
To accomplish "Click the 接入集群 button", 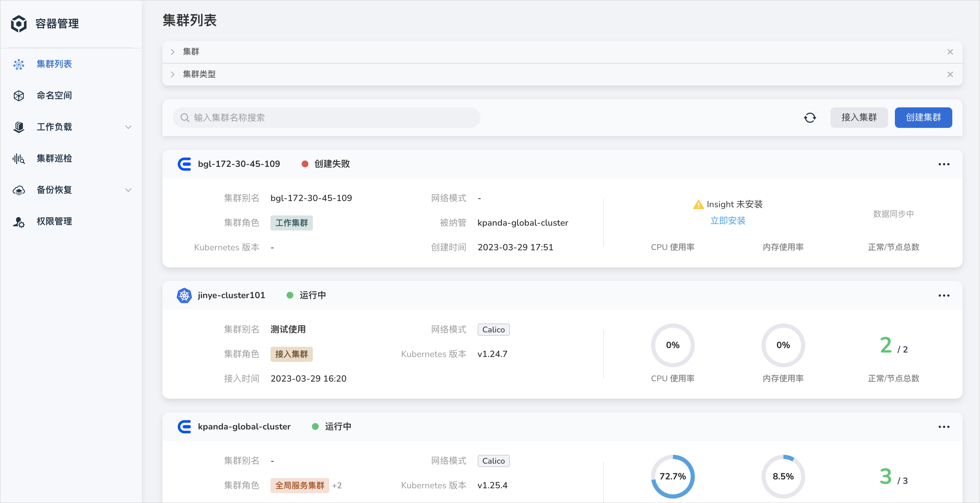I will pyautogui.click(x=859, y=118).
